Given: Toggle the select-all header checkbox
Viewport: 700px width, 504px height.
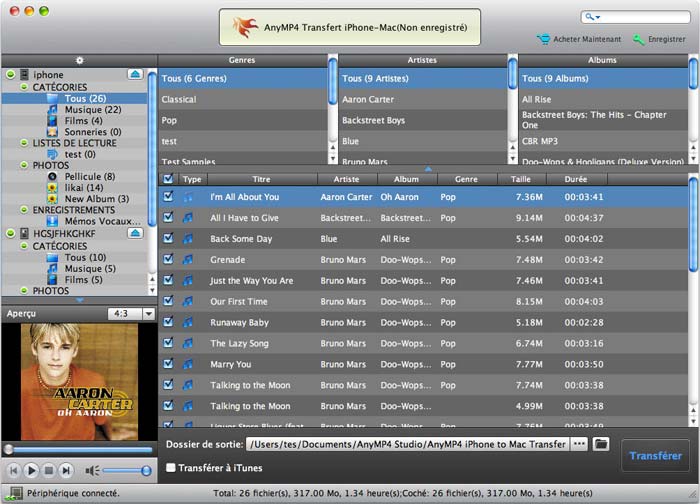Looking at the screenshot, I should [168, 179].
